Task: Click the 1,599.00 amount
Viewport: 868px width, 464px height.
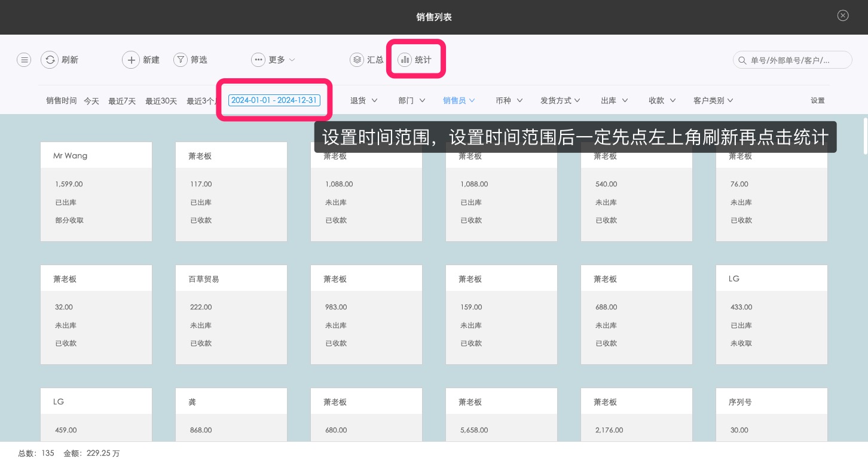Action: point(69,184)
